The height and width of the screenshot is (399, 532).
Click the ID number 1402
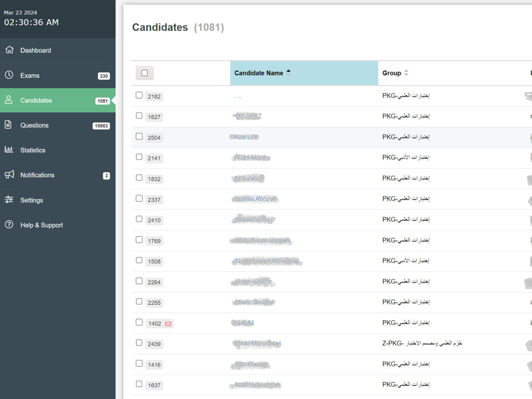[155, 323]
